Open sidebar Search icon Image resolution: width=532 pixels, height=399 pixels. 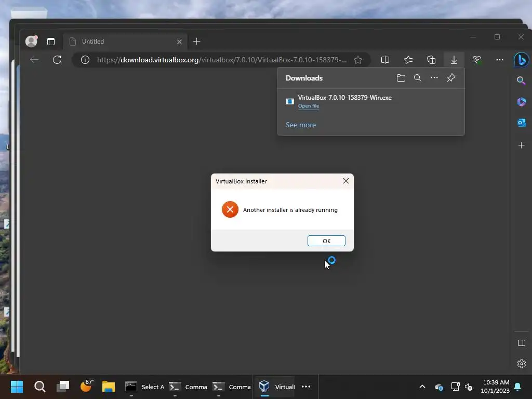tap(521, 81)
